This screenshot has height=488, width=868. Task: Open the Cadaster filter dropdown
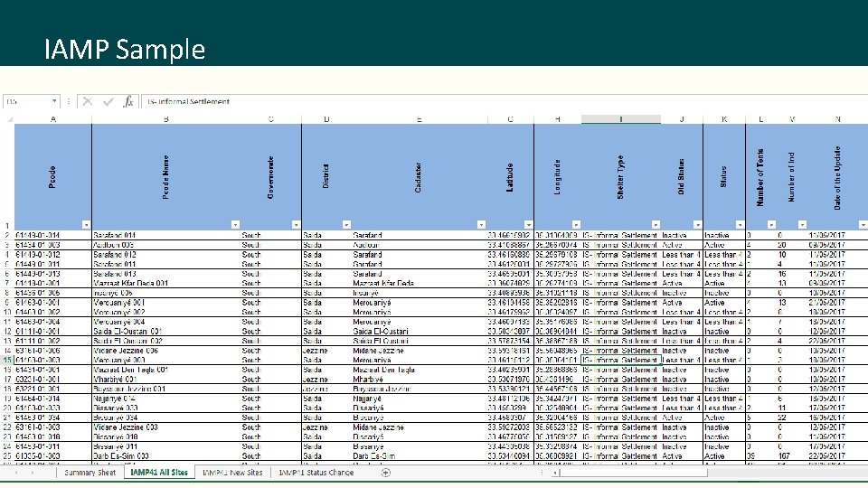point(481,225)
